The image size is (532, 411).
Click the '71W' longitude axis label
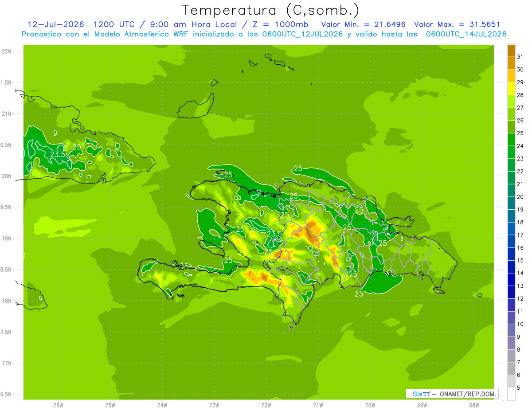(318, 405)
